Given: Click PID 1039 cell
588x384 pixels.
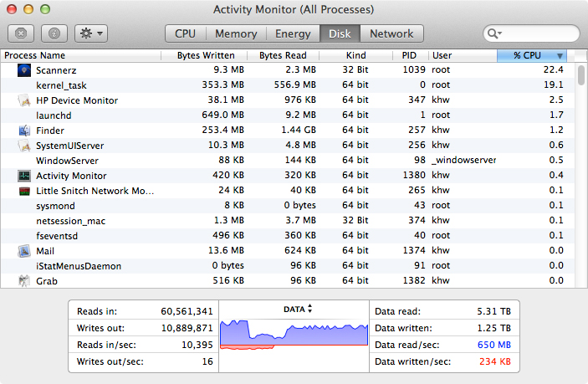Looking at the screenshot, I should coord(414,69).
